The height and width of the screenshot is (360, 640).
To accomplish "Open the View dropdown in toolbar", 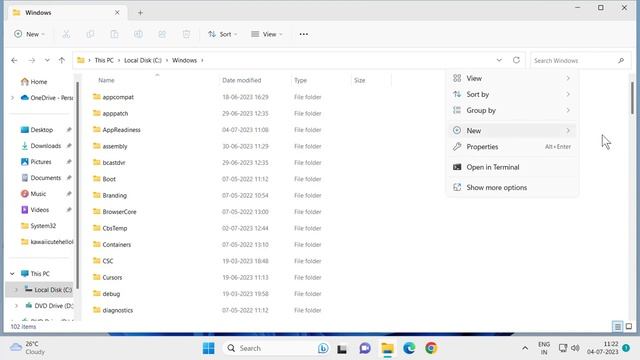I will click(267, 34).
